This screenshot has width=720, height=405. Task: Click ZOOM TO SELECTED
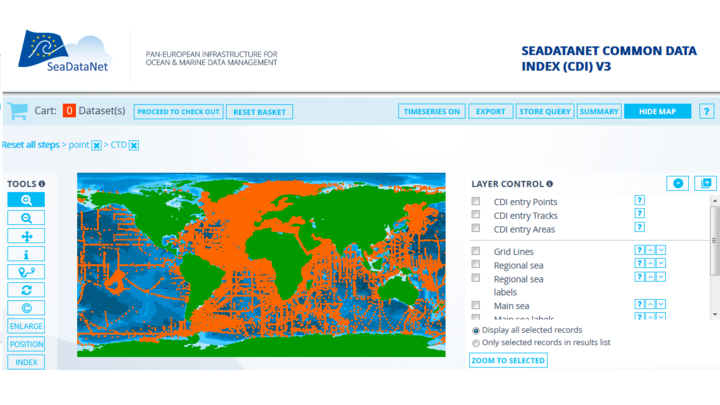[x=508, y=360]
